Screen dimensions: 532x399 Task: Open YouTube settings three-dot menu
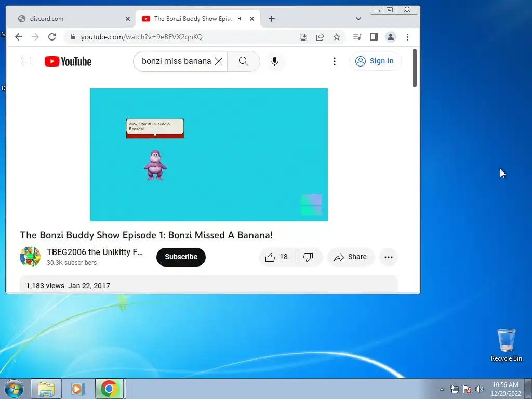coord(335,61)
